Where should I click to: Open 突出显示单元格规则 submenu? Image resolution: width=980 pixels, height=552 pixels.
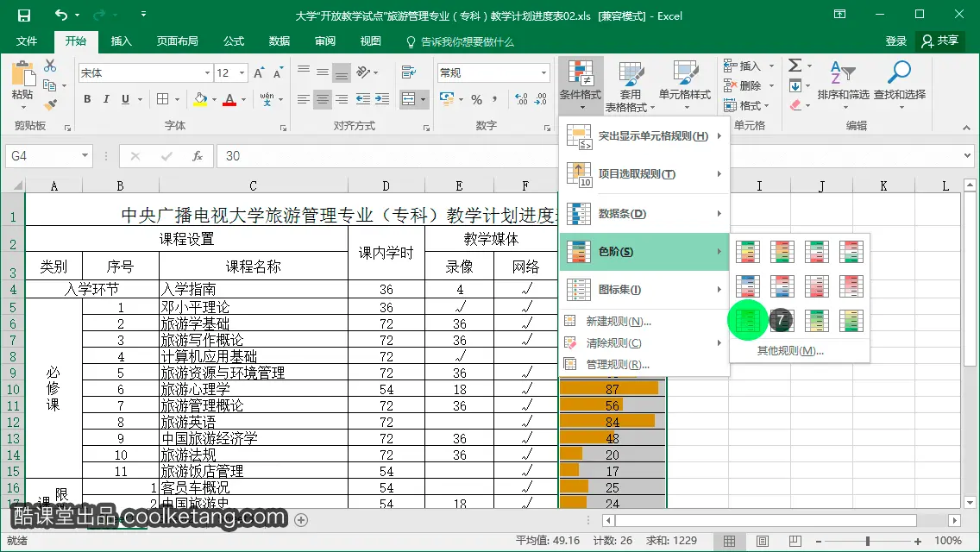point(644,136)
